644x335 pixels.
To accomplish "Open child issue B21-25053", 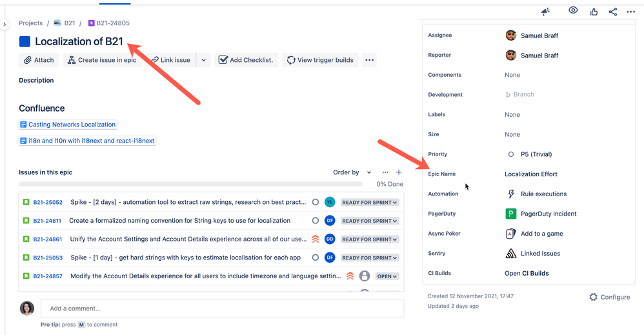I will tap(48, 258).
